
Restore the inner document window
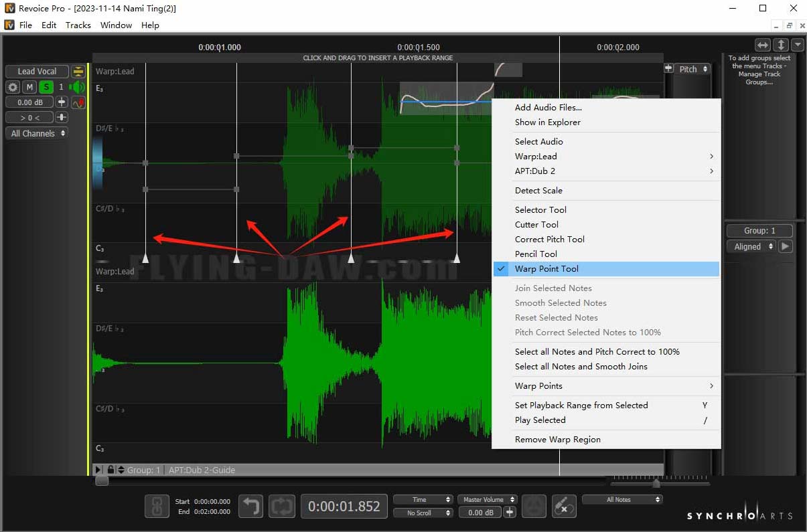click(789, 25)
